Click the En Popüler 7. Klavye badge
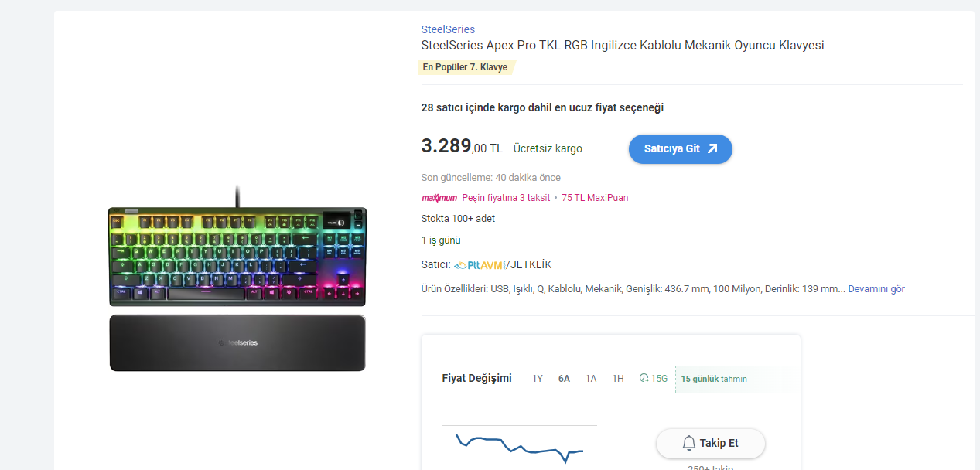Image resolution: width=980 pixels, height=470 pixels. pos(466,67)
